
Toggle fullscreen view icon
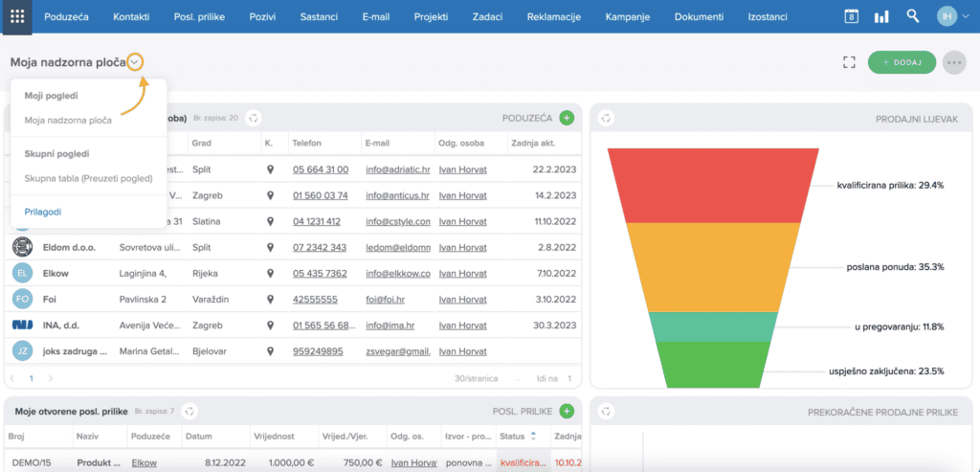click(x=849, y=62)
